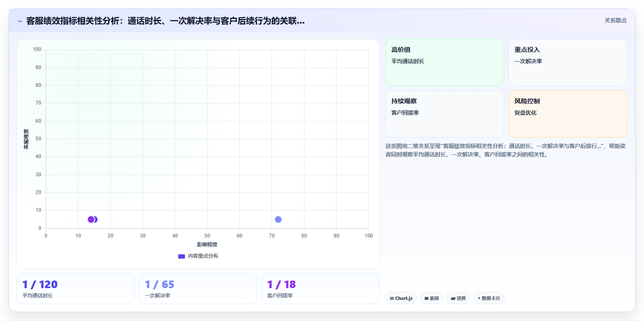Click the 表格 tag chip
The image size is (644, 321).
tap(432, 298)
